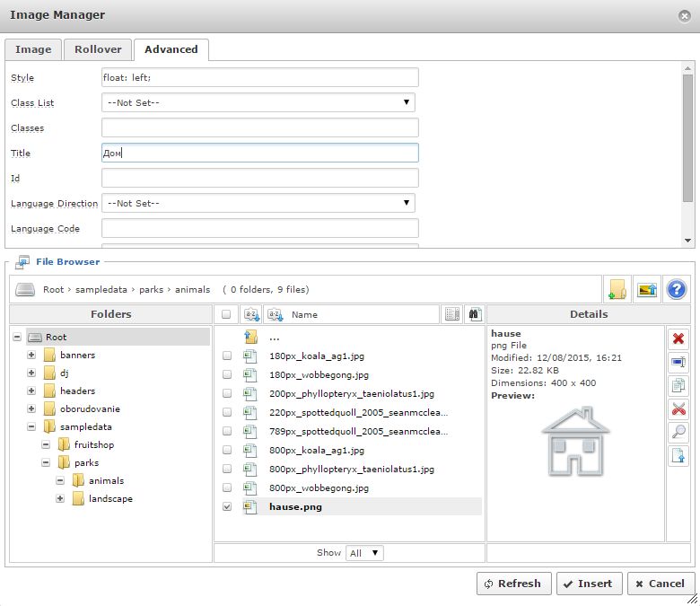Toggle the select-all files checkbox
The height and width of the screenshot is (606, 700).
point(227,315)
